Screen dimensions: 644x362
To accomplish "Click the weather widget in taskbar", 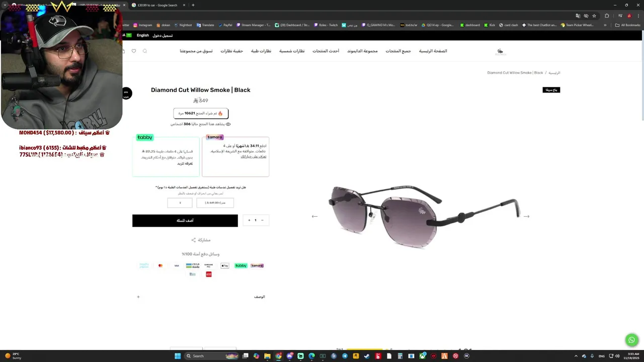I will [13, 356].
